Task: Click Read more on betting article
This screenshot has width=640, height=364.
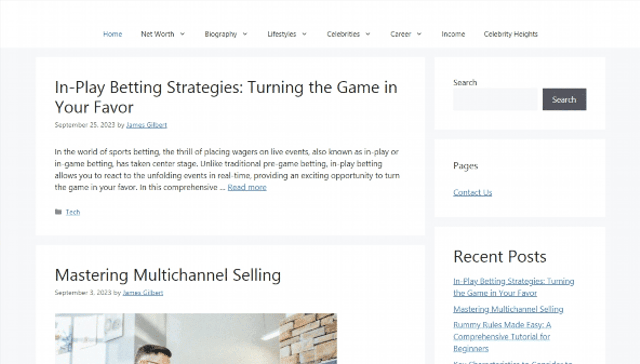Action: pos(247,187)
